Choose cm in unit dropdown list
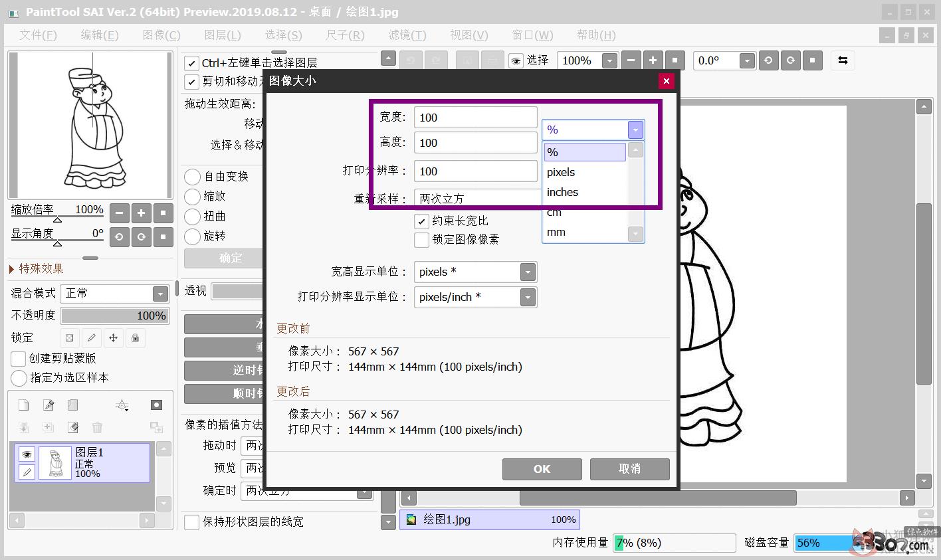Viewport: 941px width, 560px height. point(585,213)
